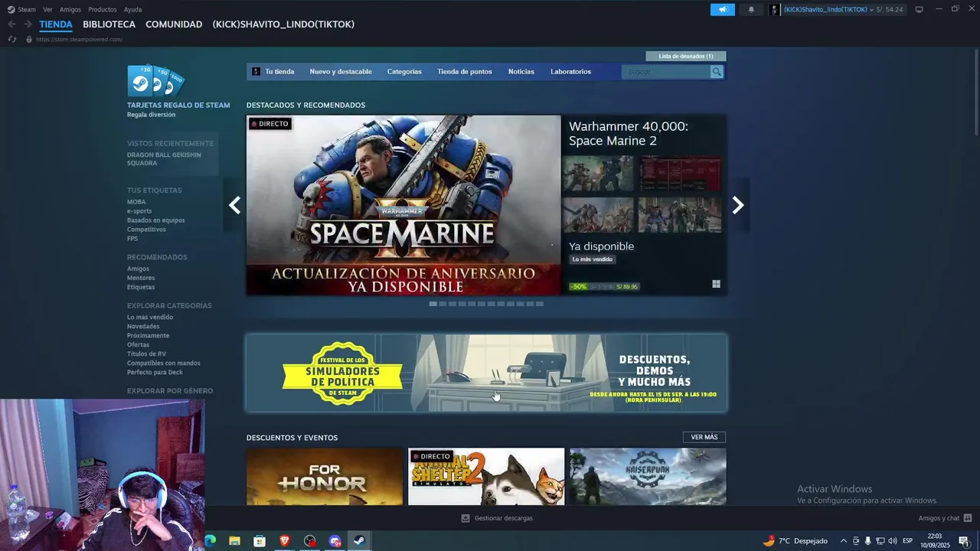Open Lo más vendido category link

tap(150, 317)
